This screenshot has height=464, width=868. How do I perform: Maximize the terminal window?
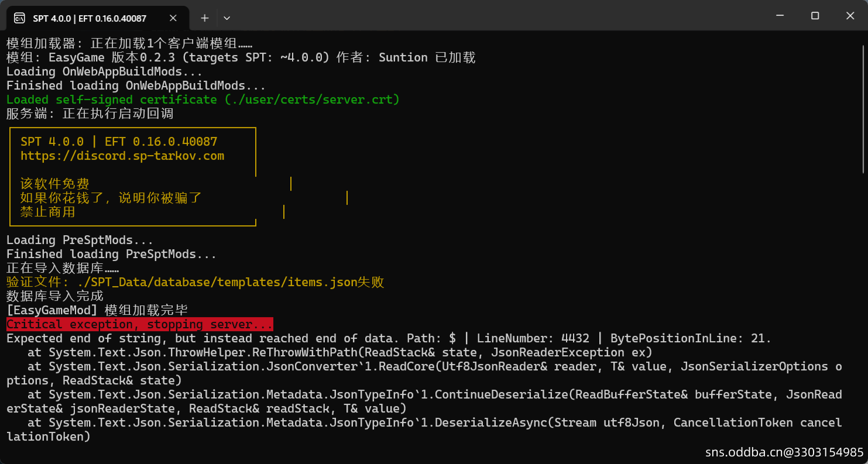(x=815, y=16)
